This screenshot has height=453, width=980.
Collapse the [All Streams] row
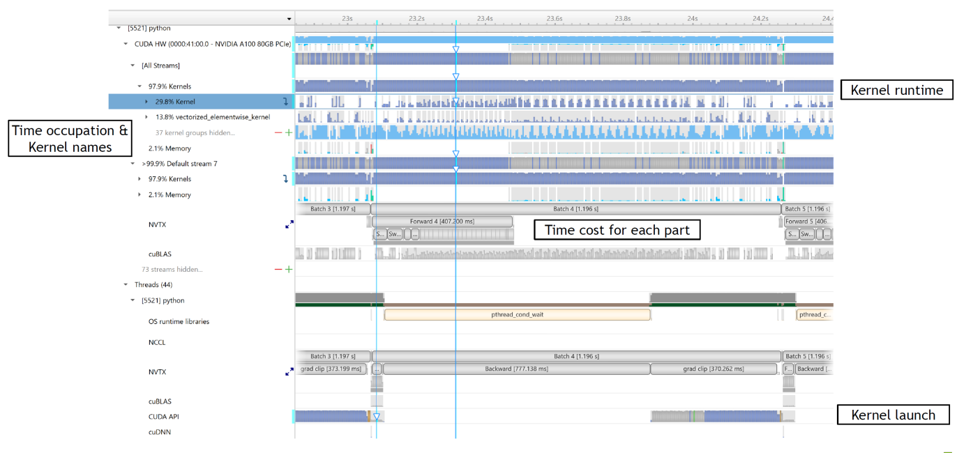133,66
